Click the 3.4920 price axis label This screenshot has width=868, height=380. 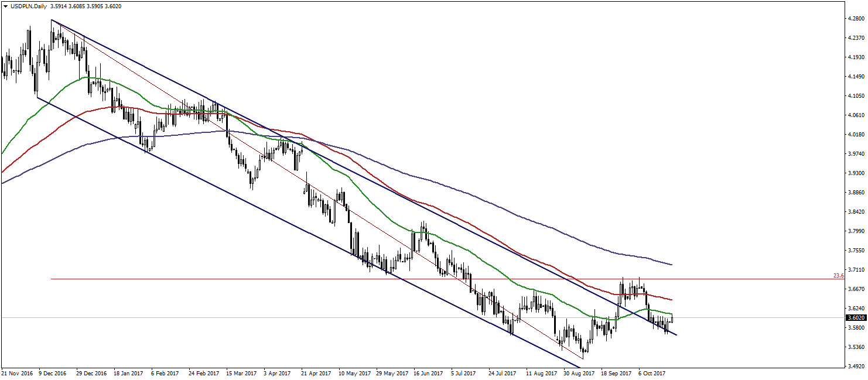[856, 367]
